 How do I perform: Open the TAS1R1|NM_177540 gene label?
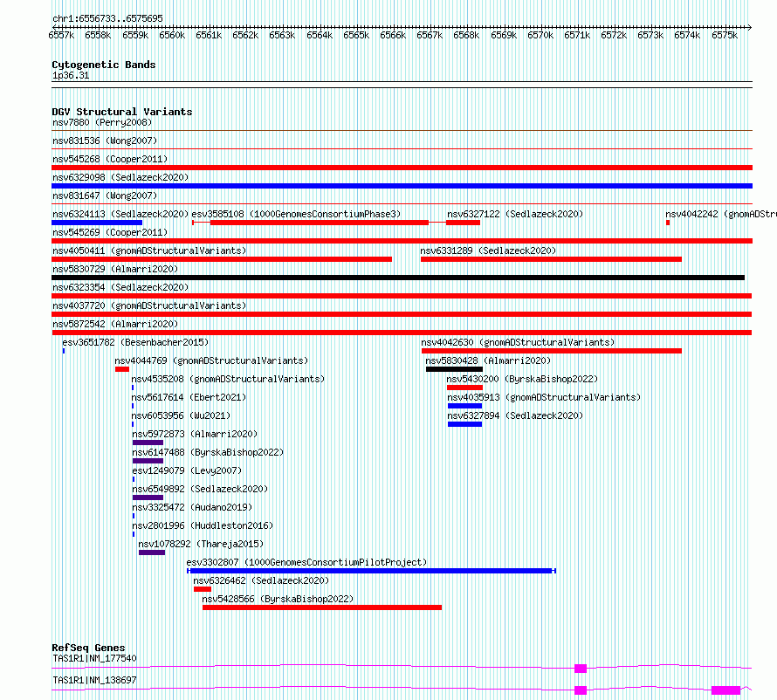point(94,658)
